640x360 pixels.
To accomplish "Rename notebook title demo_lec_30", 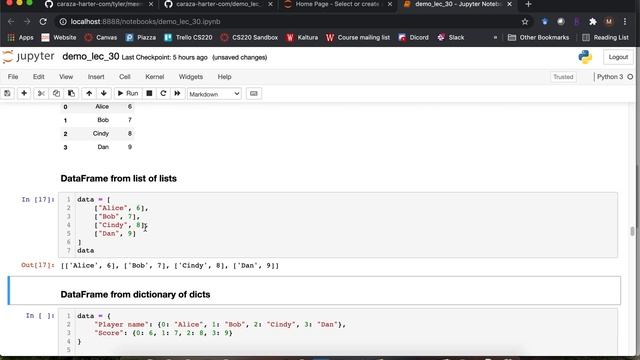I will (x=91, y=57).
